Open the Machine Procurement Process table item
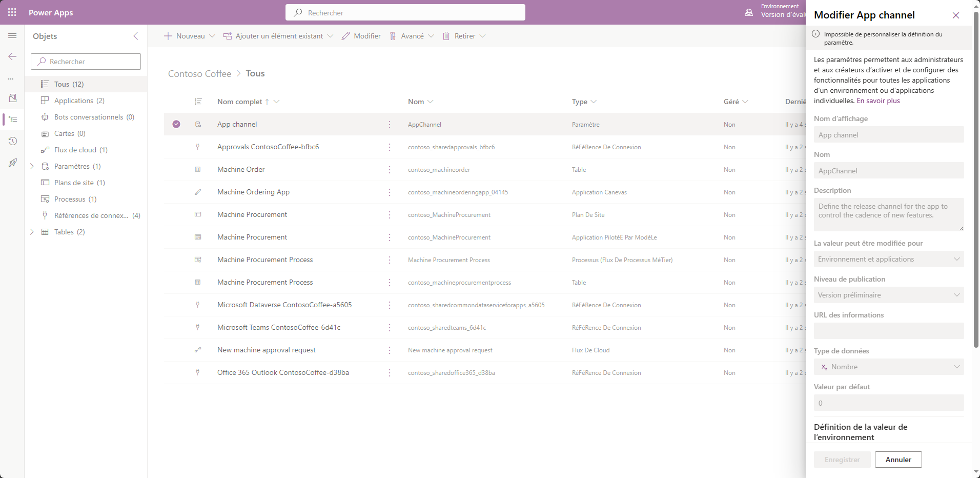The width and height of the screenshot is (980, 478). [x=265, y=283]
